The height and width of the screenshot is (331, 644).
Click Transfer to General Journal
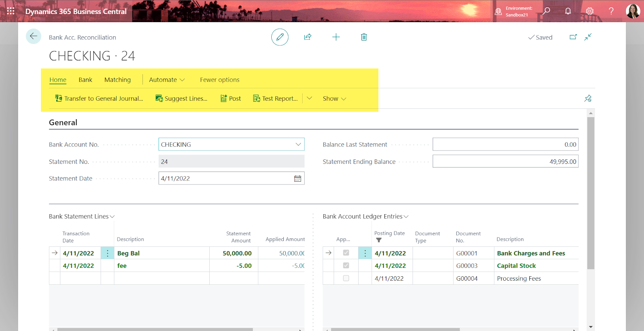pyautogui.click(x=99, y=98)
